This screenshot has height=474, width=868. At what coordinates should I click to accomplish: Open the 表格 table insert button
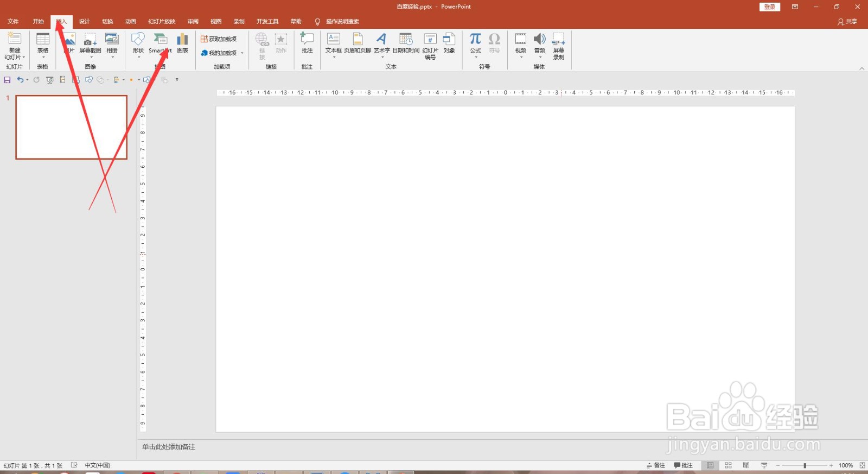point(43,46)
